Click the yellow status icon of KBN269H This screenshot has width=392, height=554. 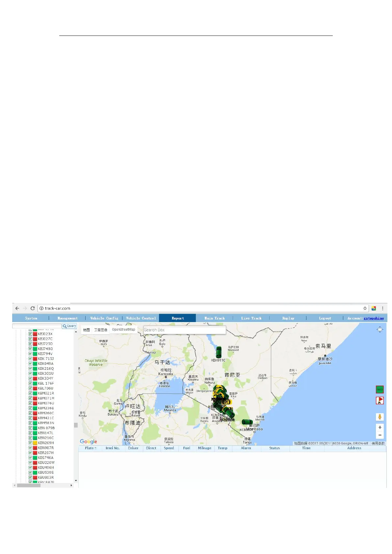point(35,443)
